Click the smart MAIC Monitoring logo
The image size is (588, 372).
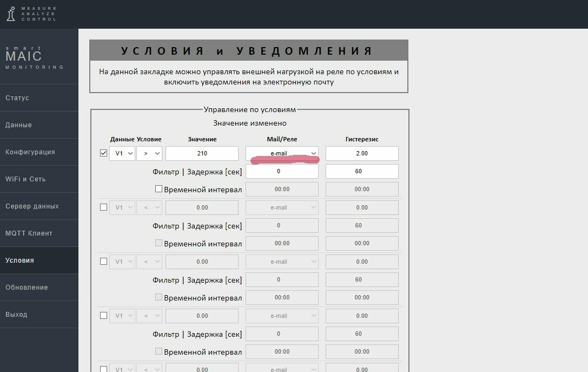pyautogui.click(x=35, y=57)
